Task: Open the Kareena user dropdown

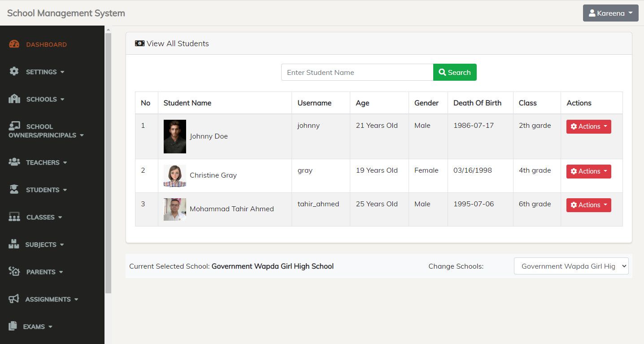Action: pos(610,13)
